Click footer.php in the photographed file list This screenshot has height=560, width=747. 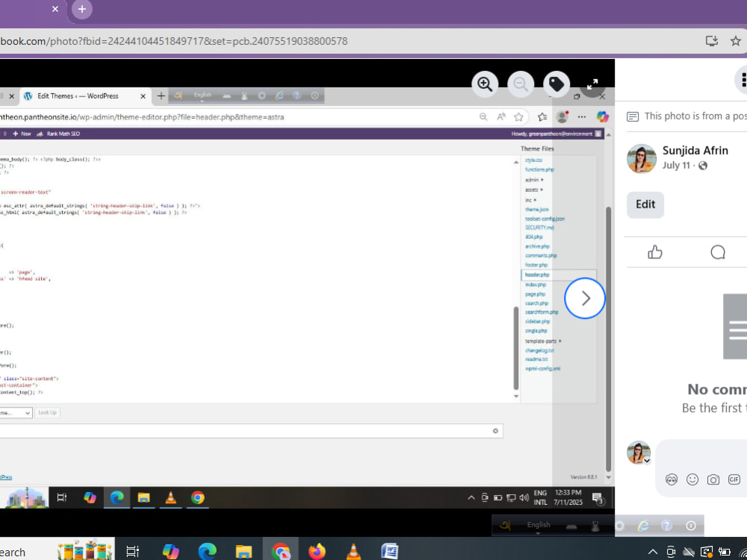[536, 265]
